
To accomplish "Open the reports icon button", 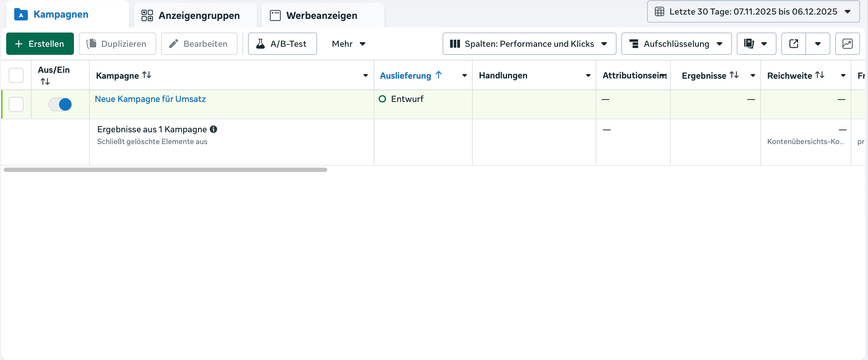I will pos(750,43).
